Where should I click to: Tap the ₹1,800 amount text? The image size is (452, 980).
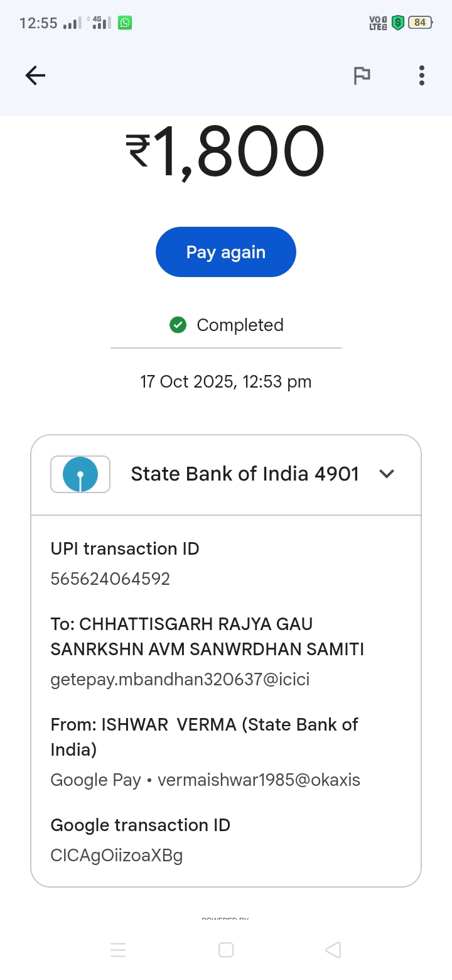pyautogui.click(x=226, y=153)
